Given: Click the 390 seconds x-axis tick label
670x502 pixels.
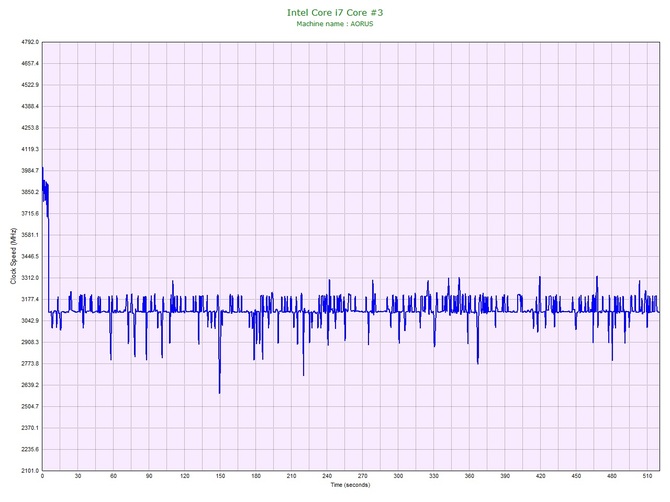Looking at the screenshot, I should pyautogui.click(x=505, y=476).
